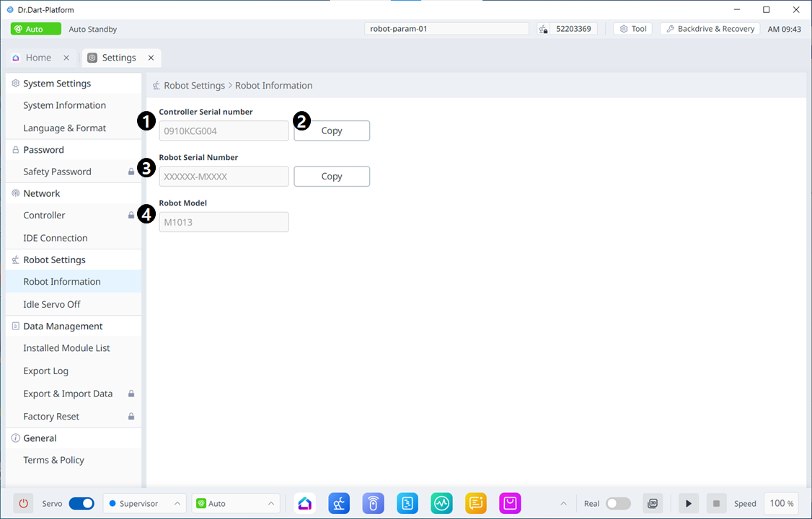The image size is (812, 519).
Task: Open the teal status monitor icon
Action: point(441,503)
